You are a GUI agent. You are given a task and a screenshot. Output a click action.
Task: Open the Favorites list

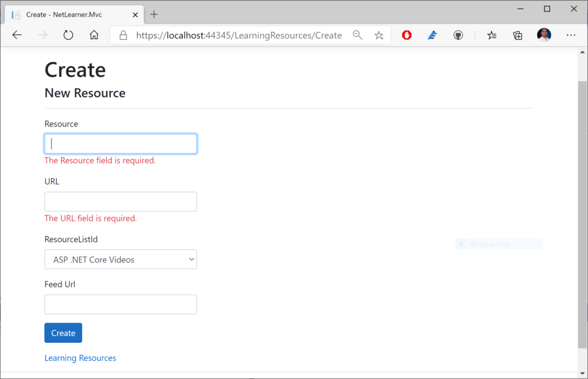(492, 35)
